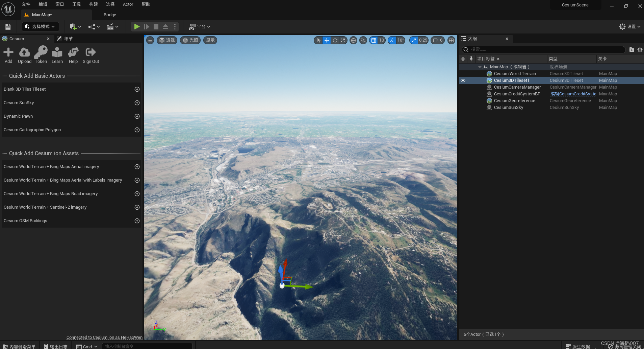This screenshot has width=644, height=349.
Task: Click Sign Out in the Cesium panel
Action: coord(91,54)
